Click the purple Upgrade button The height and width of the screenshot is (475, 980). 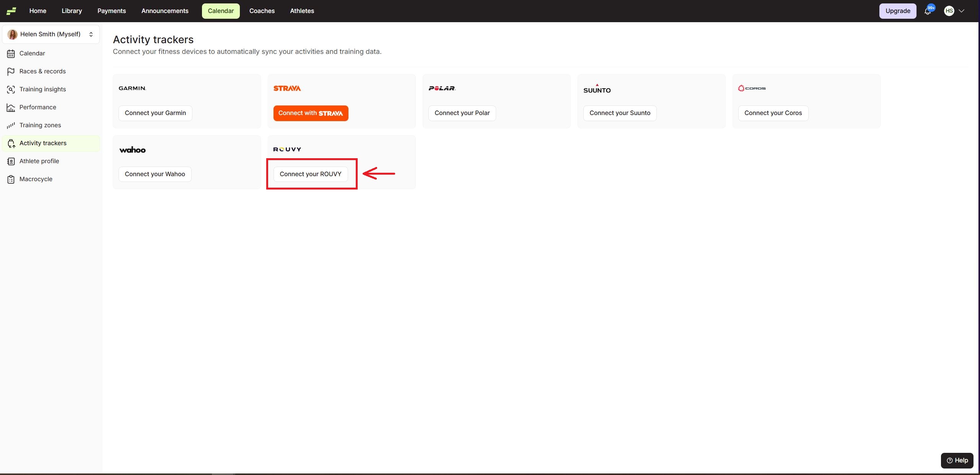[897, 11]
